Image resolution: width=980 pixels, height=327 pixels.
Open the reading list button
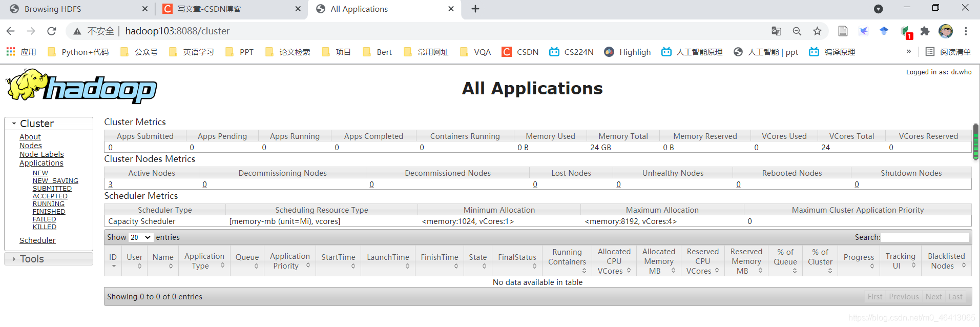click(x=948, y=52)
